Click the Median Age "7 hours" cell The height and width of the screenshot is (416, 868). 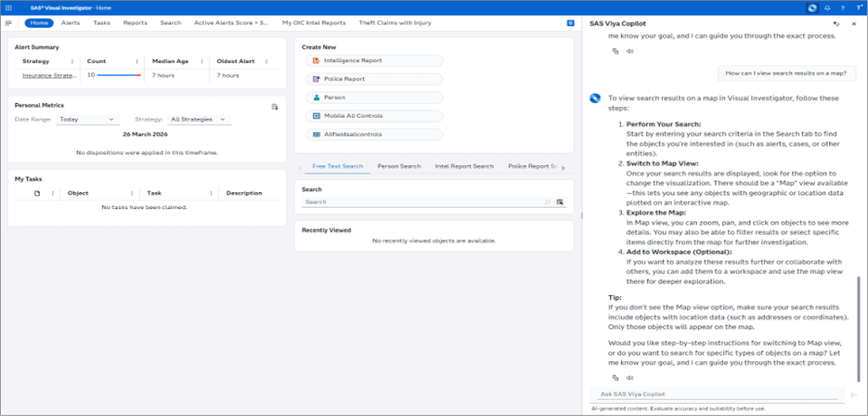click(162, 75)
